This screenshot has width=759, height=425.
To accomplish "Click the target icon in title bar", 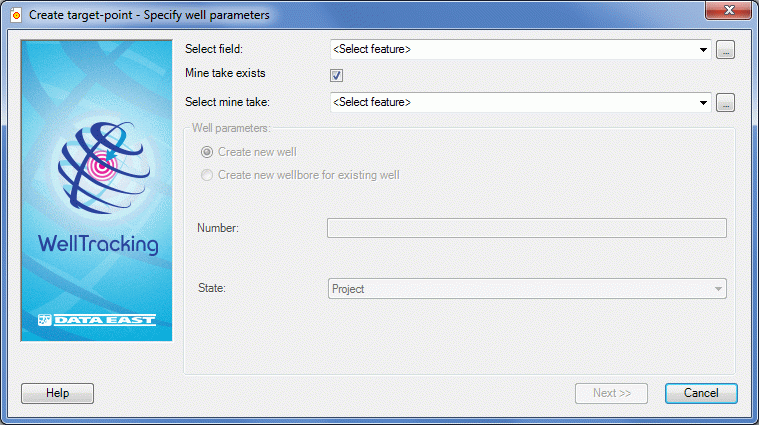I will [x=16, y=15].
